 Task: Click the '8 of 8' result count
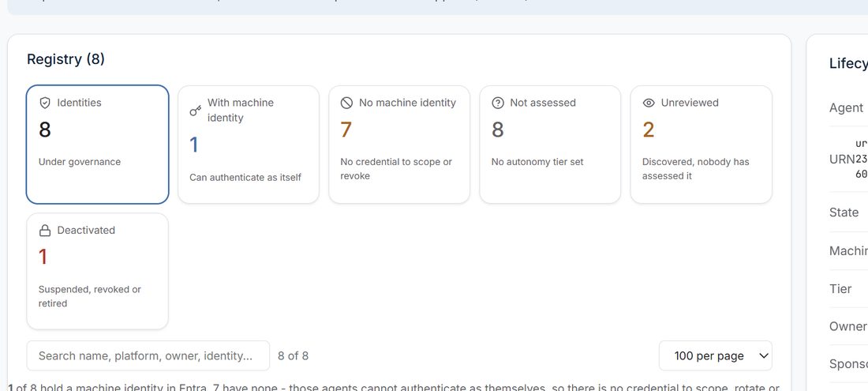click(294, 356)
